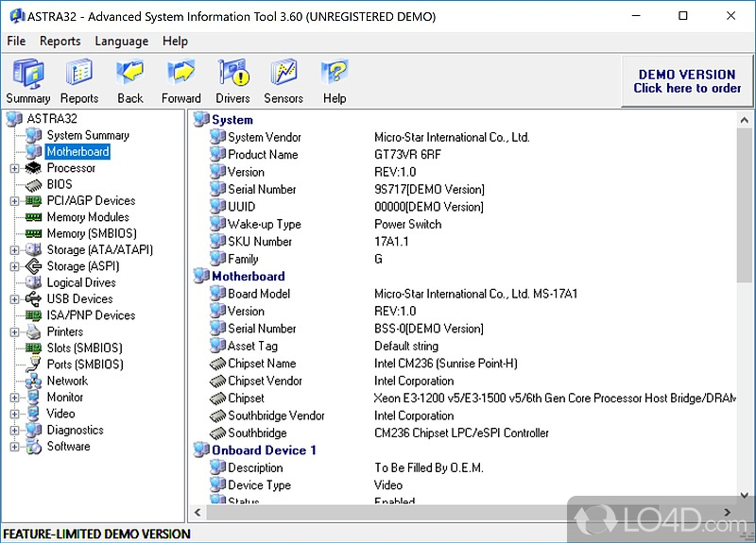The width and height of the screenshot is (756, 543).
Task: Click the vertical scrollbar down arrow
Action: point(746,496)
